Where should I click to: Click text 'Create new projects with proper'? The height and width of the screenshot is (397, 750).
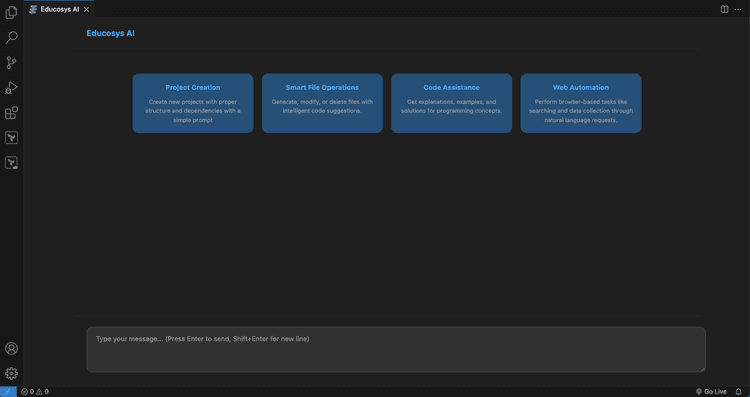193,102
